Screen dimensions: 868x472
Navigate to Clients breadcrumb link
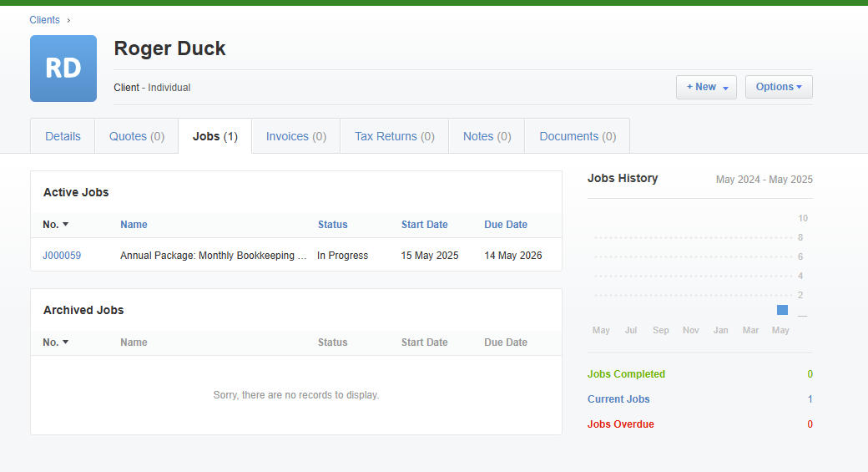[44, 20]
